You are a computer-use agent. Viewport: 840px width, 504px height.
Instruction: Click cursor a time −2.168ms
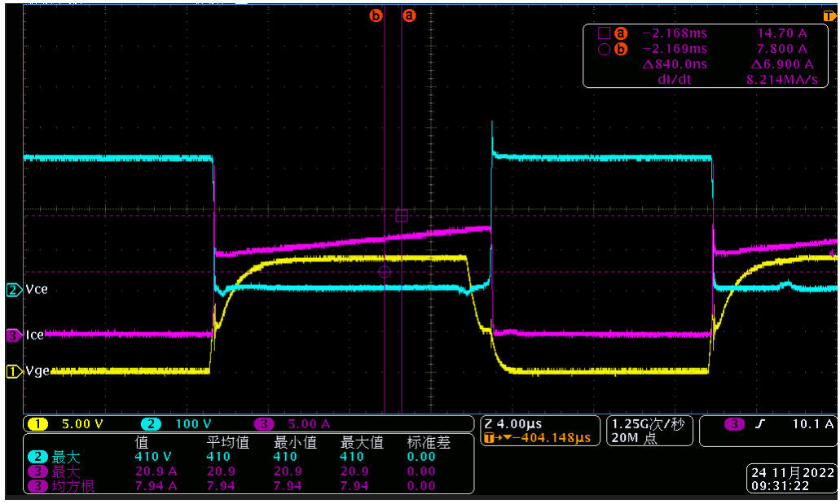[675, 33]
